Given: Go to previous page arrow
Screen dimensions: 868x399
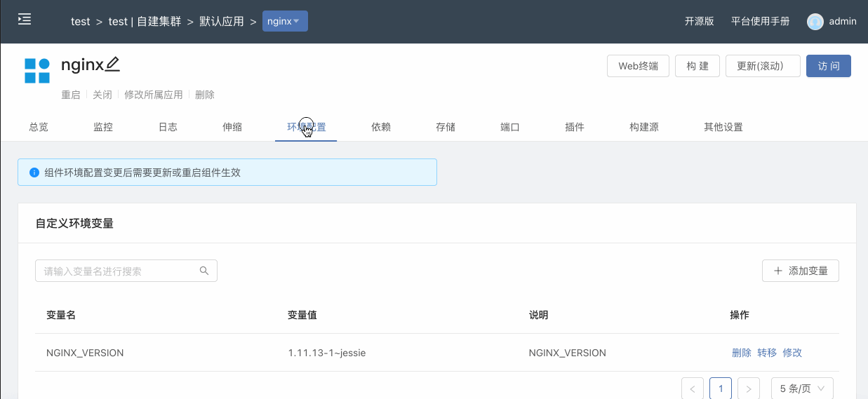Looking at the screenshot, I should click(693, 388).
